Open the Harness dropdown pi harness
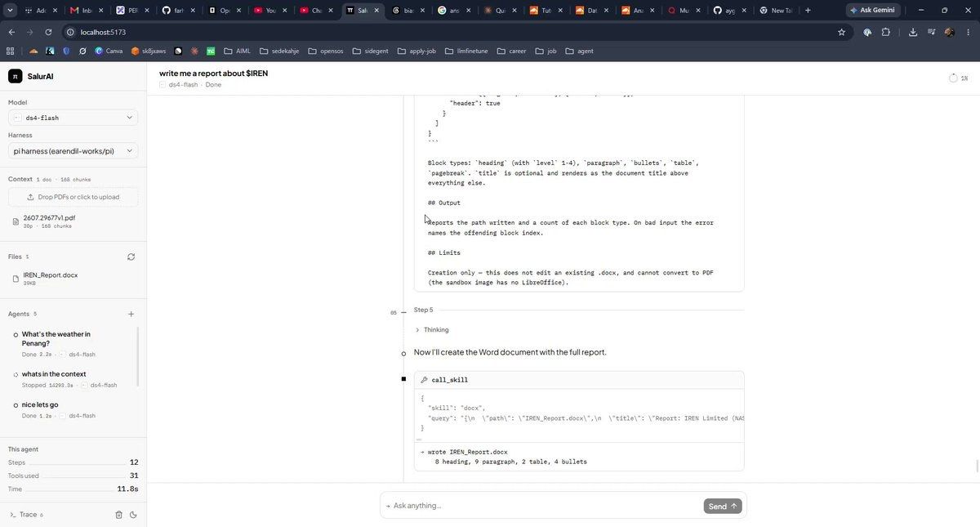The height and width of the screenshot is (527, 980). pyautogui.click(x=73, y=151)
